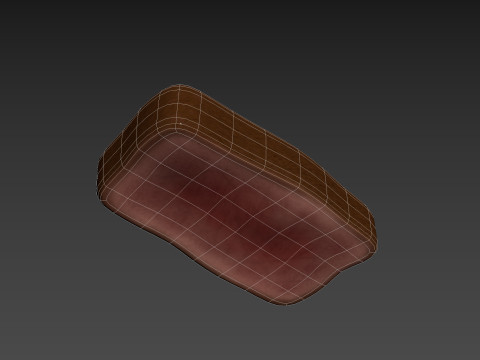Pick the small white pivot dot on the wooden corner
The height and width of the screenshot is (360, 480).
pyautogui.click(x=180, y=123)
